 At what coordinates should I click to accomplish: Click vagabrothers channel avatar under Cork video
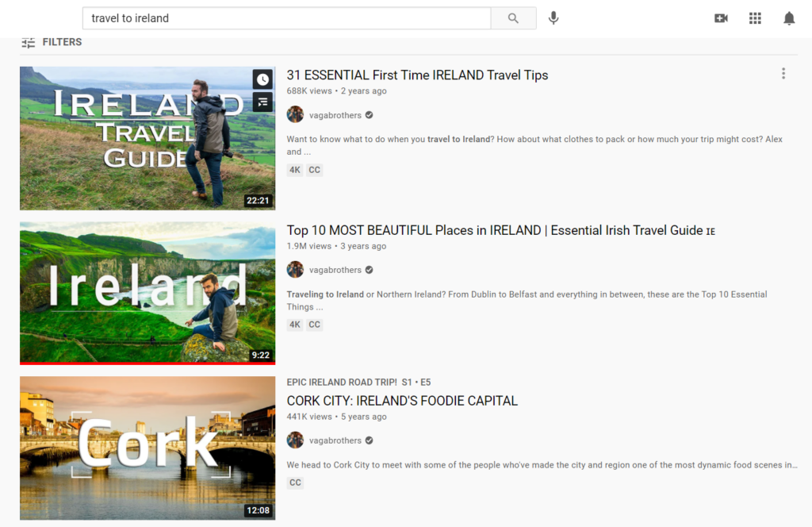[x=295, y=440]
